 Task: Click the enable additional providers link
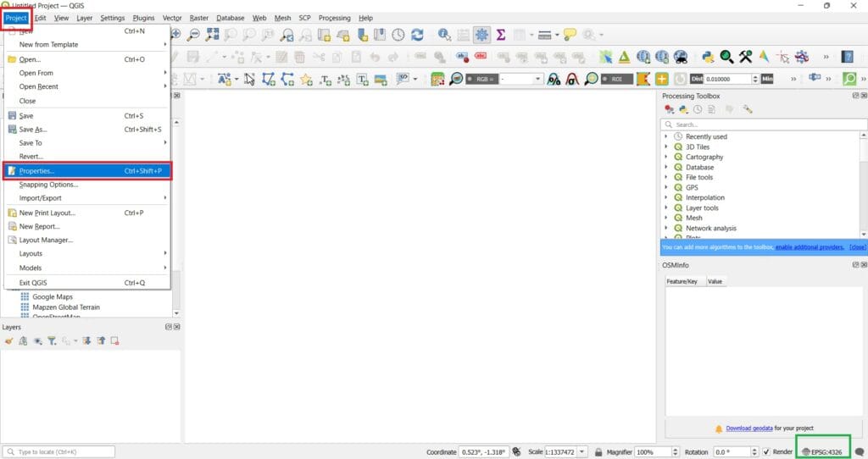[810, 247]
